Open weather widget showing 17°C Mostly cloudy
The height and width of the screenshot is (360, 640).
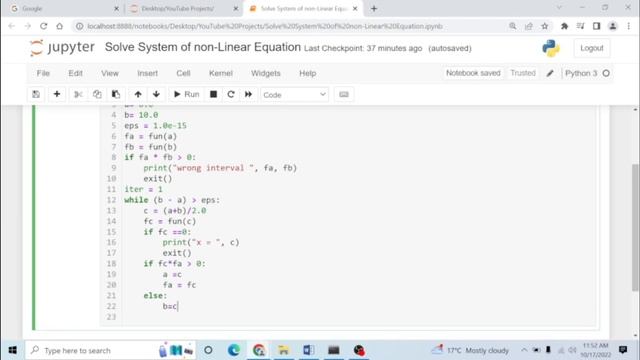tap(470, 350)
